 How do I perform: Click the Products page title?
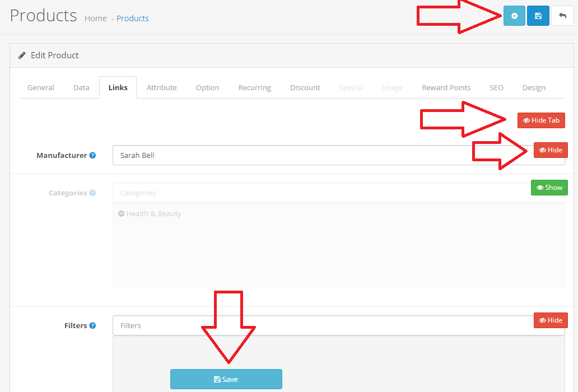coord(44,16)
